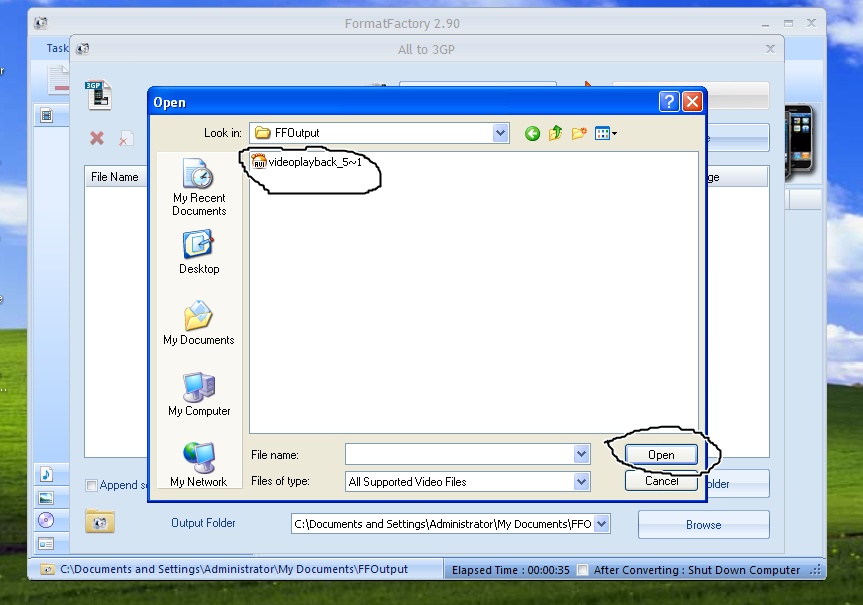Click the help question mark button
Screen dimensions: 863x605
pyautogui.click(x=669, y=101)
